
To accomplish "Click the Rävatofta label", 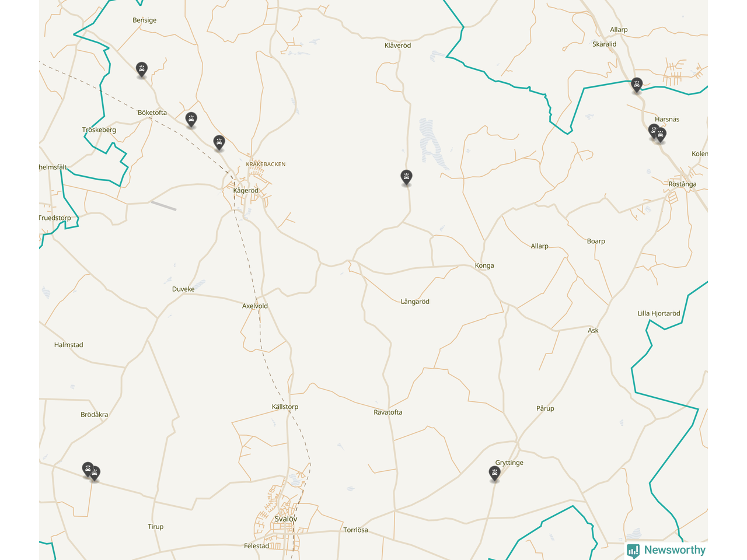I will point(388,412).
